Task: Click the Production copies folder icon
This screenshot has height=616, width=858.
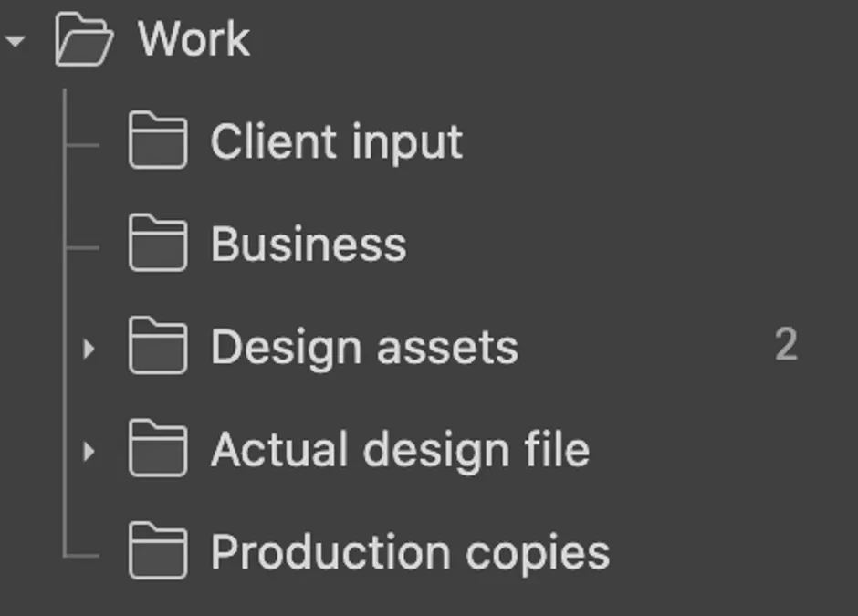Action: pos(158,551)
